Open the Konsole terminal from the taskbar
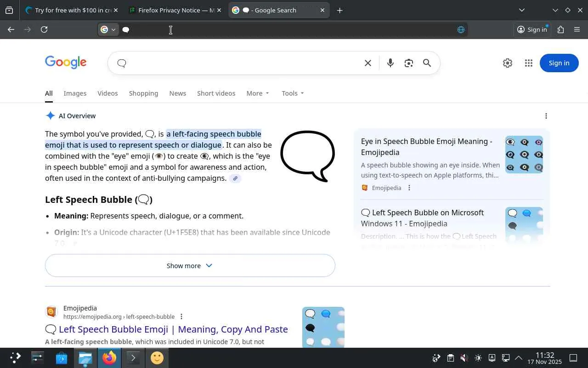The height and width of the screenshot is (368, 588). pyautogui.click(x=133, y=358)
